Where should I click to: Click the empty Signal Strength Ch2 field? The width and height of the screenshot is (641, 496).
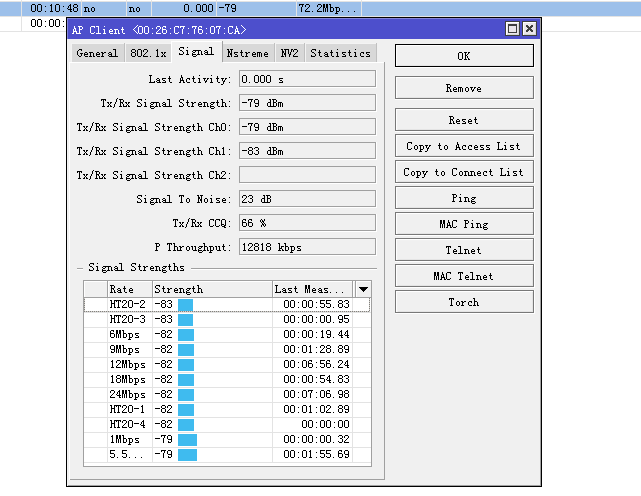click(307, 175)
